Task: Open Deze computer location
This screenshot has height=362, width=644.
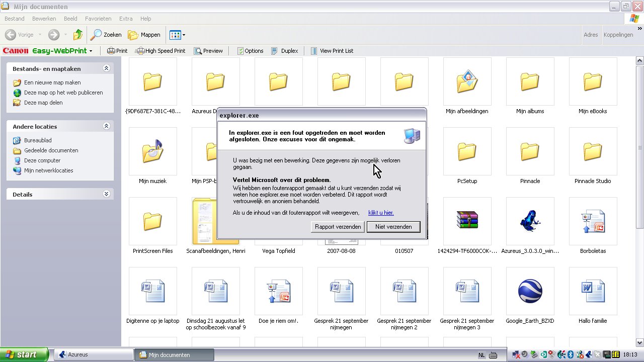Action: (x=42, y=160)
